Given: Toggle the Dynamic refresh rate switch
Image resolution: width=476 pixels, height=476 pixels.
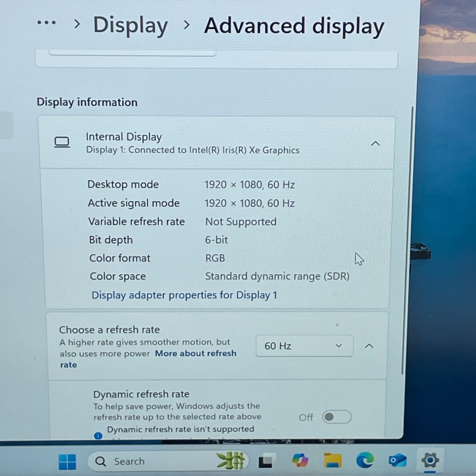Looking at the screenshot, I should pos(337,417).
